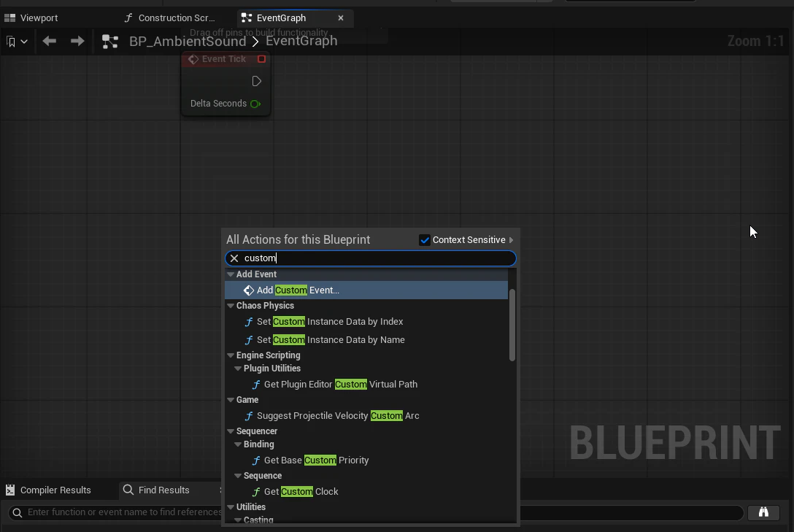Click function icon of Suggest Projectile Velocity
Screen dimensions: 794x532
pyautogui.click(x=249, y=416)
